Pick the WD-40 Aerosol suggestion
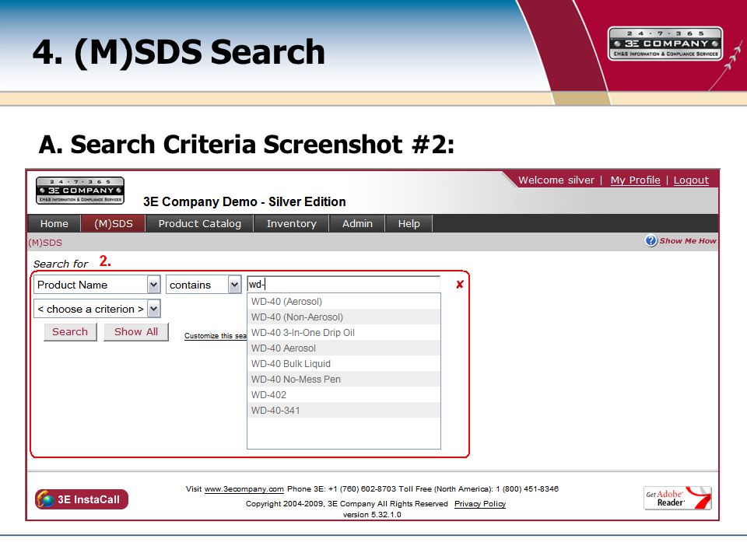This screenshot has width=747, height=560. point(343,348)
